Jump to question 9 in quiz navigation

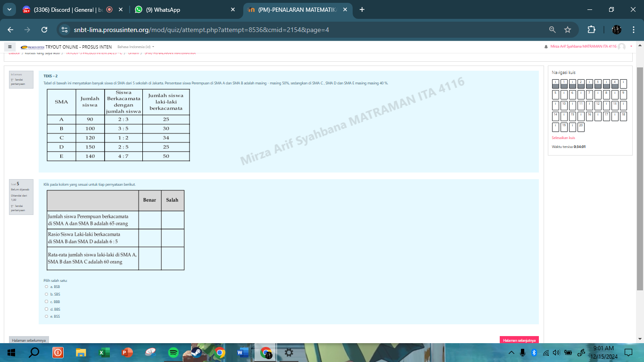click(x=623, y=95)
